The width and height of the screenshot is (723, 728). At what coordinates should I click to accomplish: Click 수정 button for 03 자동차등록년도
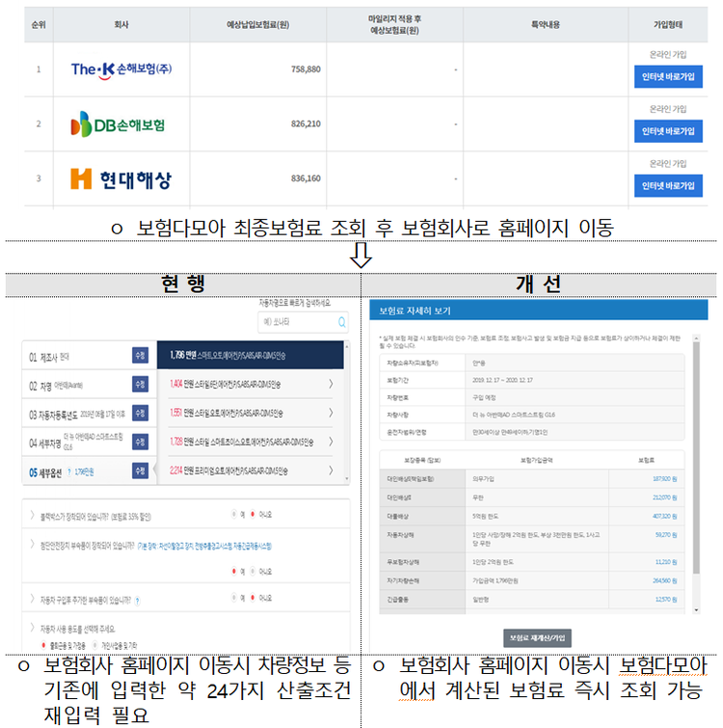pyautogui.click(x=140, y=414)
